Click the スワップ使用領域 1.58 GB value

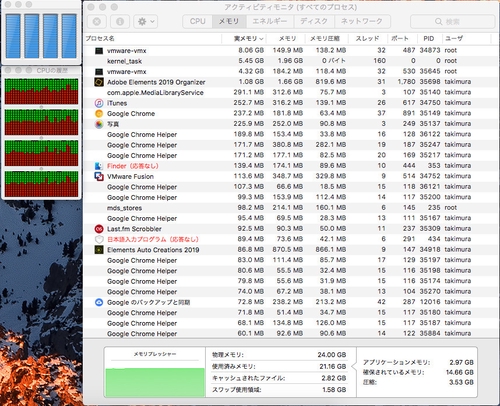point(334,390)
